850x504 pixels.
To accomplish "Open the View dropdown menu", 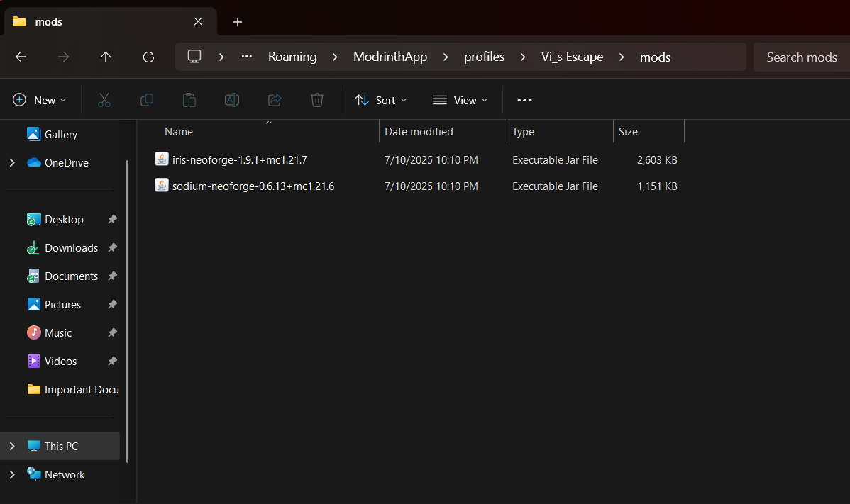I will 460,100.
